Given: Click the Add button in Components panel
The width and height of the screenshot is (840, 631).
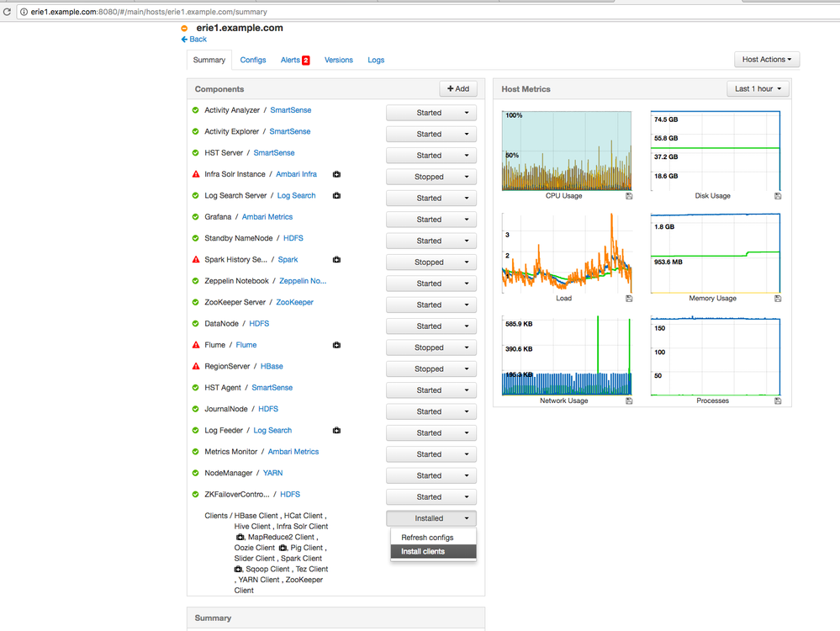Looking at the screenshot, I should coord(458,88).
